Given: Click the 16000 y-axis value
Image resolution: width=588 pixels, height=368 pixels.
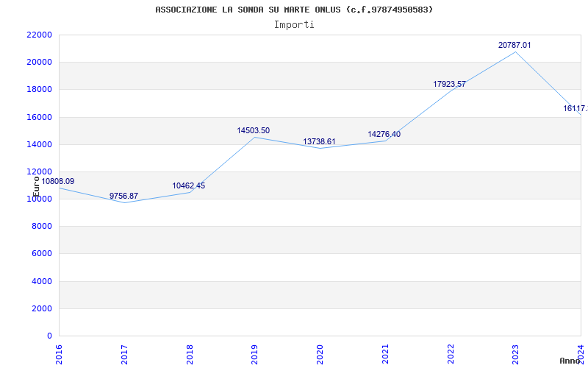Looking at the screenshot, I should point(40,117).
